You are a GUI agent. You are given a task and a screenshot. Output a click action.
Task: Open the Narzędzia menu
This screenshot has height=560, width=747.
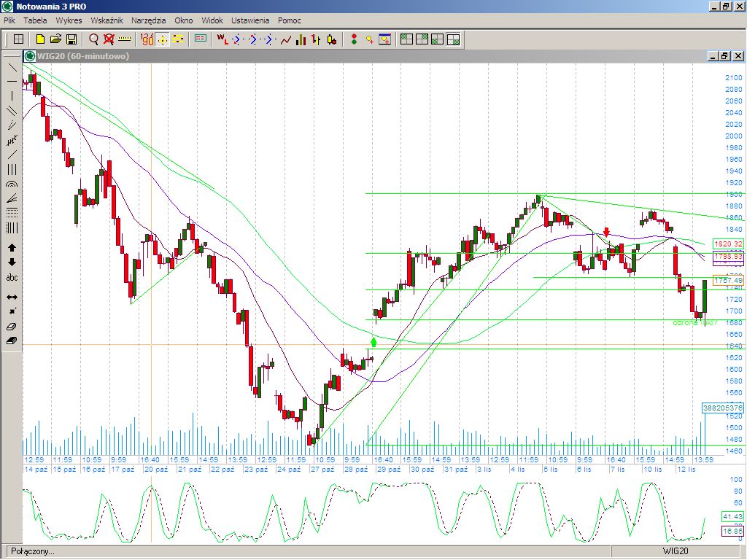150,20
